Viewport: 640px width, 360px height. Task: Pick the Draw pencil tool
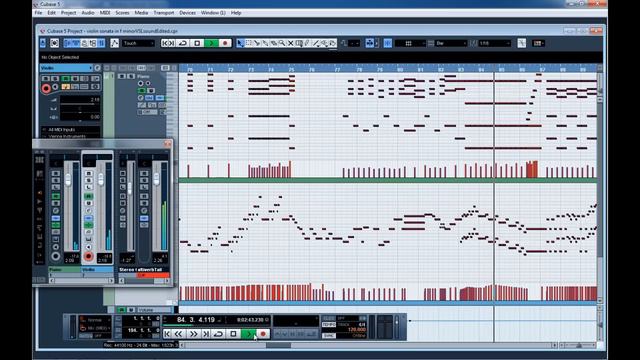coord(307,43)
